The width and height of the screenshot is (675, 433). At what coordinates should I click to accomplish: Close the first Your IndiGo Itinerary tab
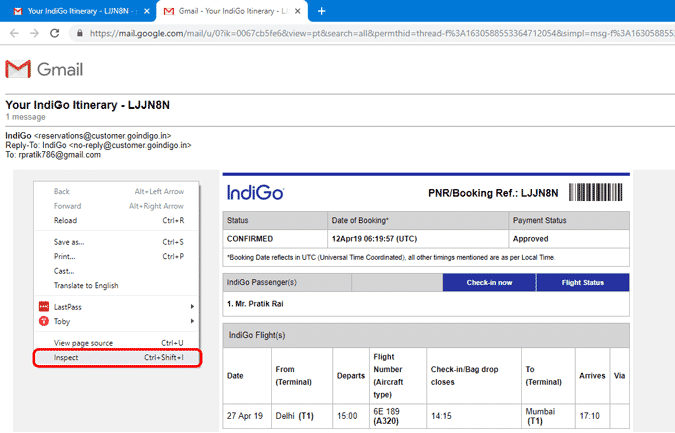coord(146,10)
